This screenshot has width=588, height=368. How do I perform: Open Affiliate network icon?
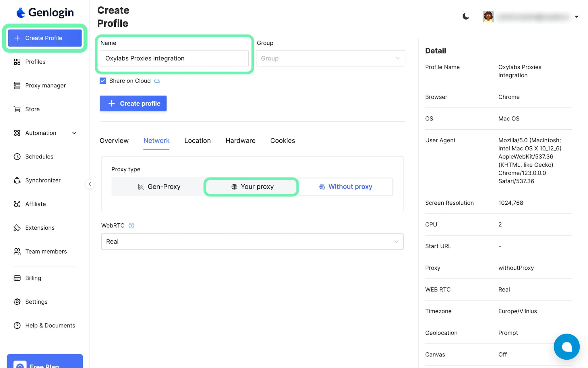17,204
